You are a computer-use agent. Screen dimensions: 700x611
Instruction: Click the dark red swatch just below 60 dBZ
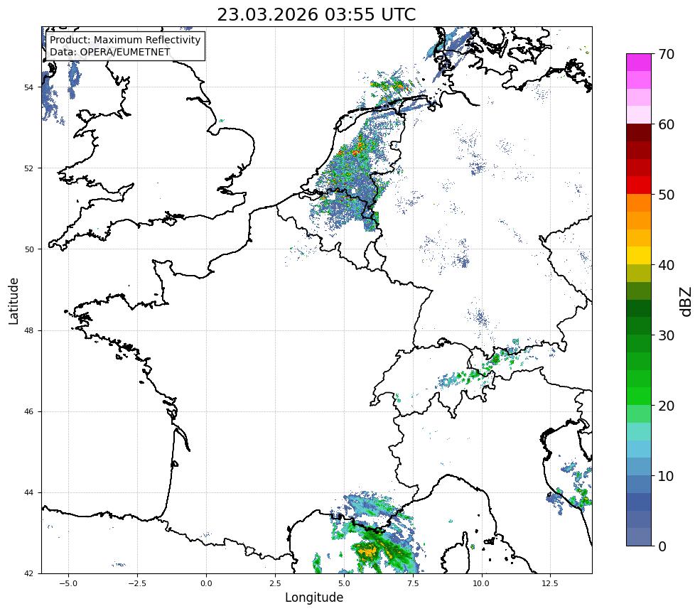tap(639, 133)
